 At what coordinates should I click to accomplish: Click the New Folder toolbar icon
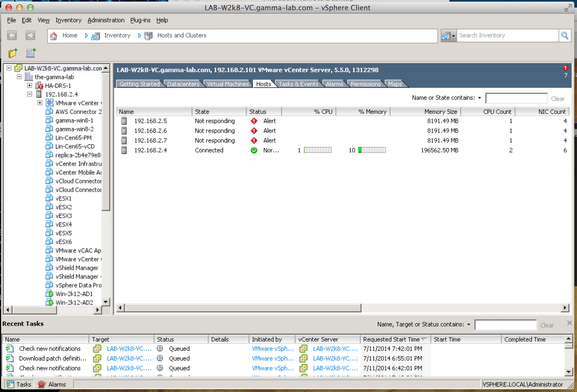pyautogui.click(x=12, y=53)
